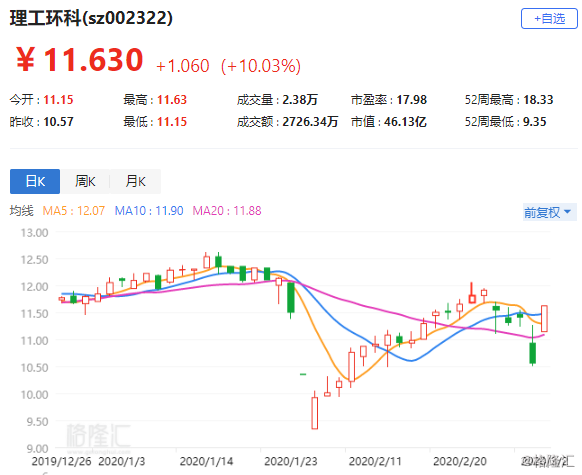Click the 2020/2/11 date axis label
The image size is (582, 475).
pos(375,461)
